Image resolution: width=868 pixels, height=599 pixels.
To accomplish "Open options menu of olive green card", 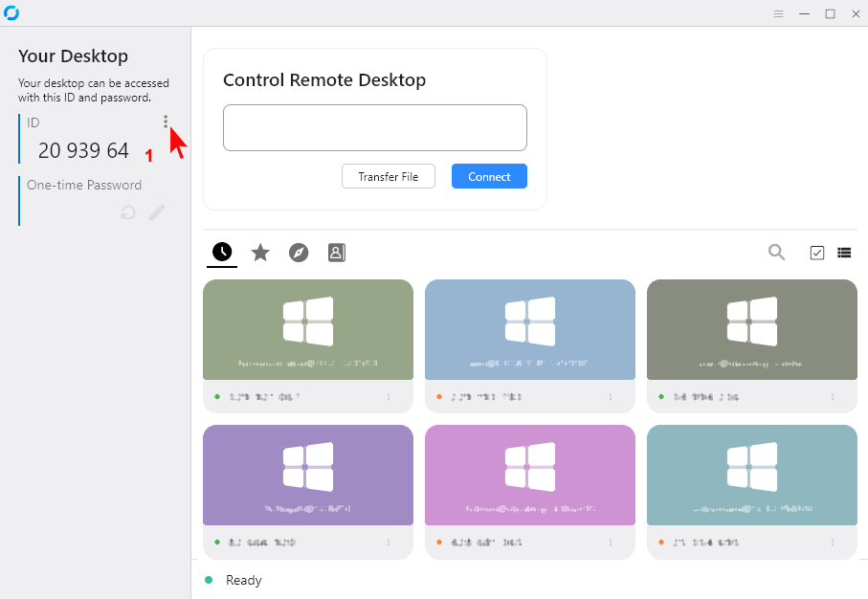I will [389, 397].
